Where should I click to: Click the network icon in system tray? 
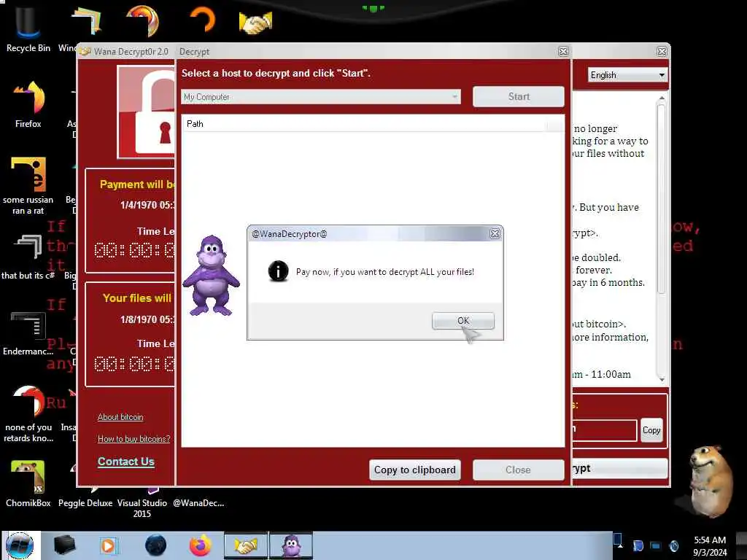(656, 545)
